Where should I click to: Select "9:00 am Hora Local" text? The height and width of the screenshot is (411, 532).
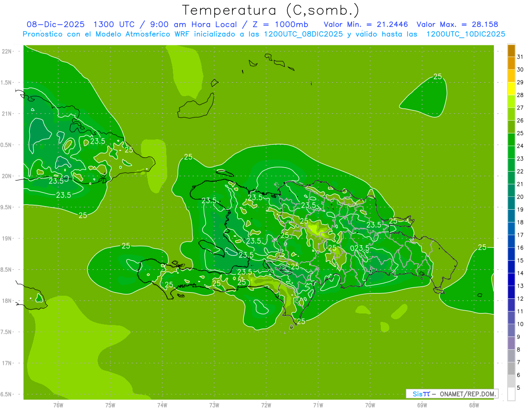pyautogui.click(x=194, y=25)
